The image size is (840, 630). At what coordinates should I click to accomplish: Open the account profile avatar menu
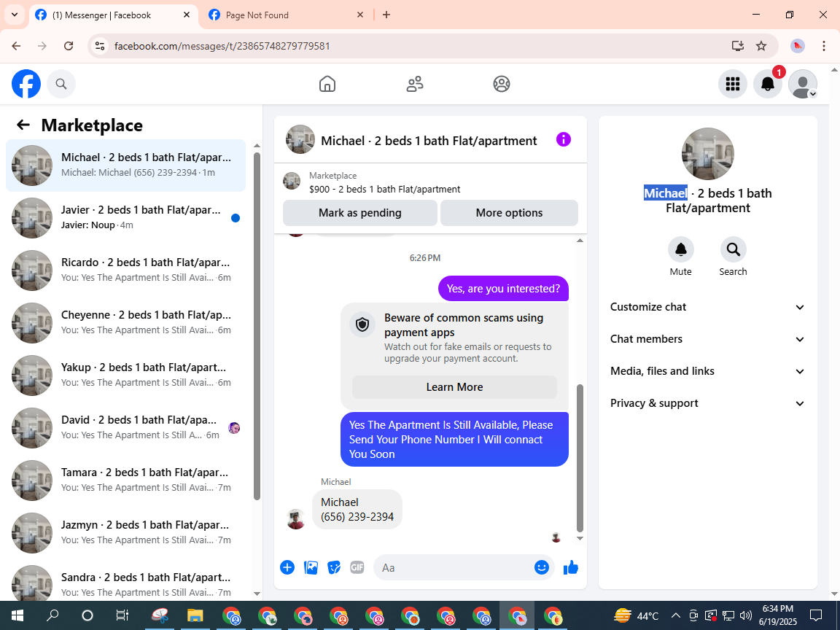pyautogui.click(x=803, y=84)
